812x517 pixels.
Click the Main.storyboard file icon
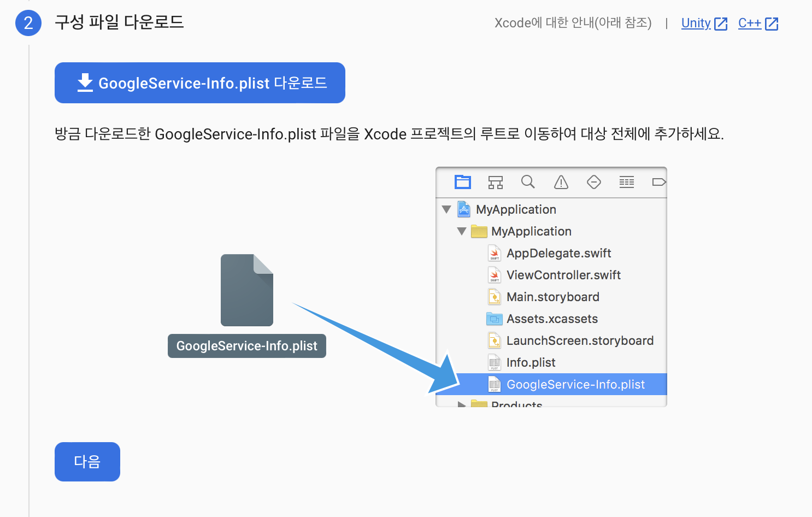495,297
